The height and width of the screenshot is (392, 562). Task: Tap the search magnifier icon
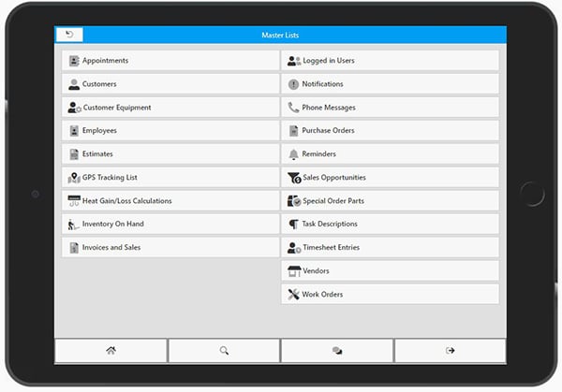[224, 350]
